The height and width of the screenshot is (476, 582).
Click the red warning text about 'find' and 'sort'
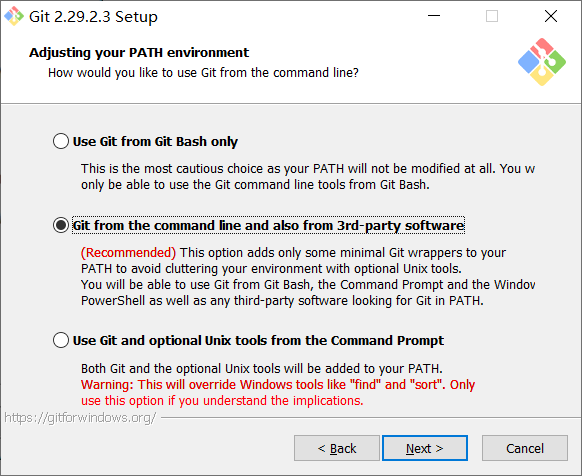278,392
